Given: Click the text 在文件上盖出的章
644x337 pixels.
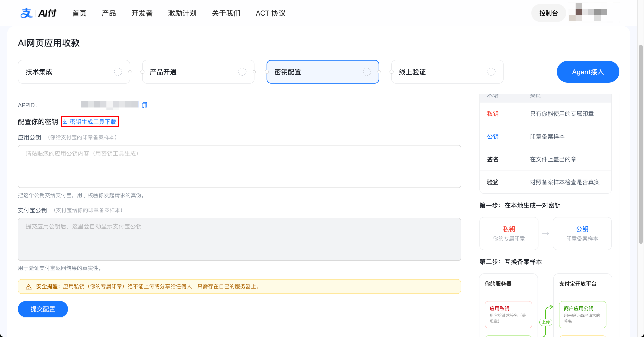Looking at the screenshot, I should [553, 159].
